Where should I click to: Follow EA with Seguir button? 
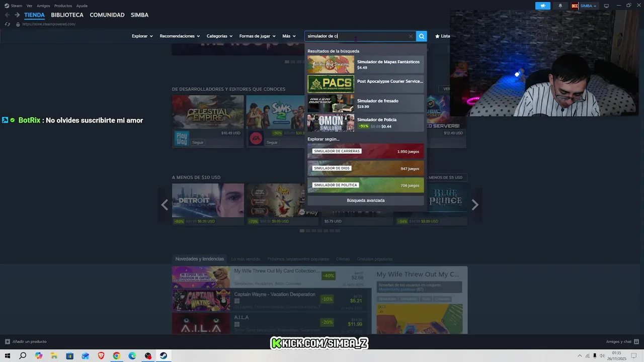point(272,142)
